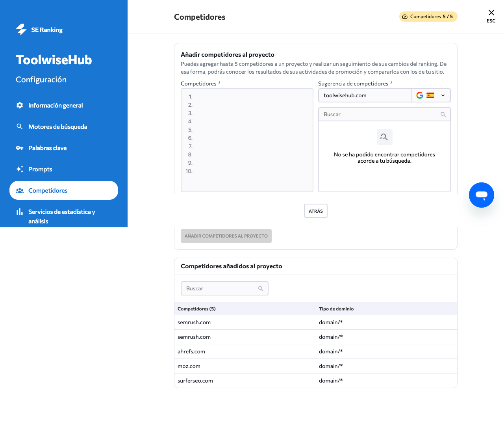The height and width of the screenshot is (431, 504).
Task: Click the Prompts sparkle icon
Action: 20,169
